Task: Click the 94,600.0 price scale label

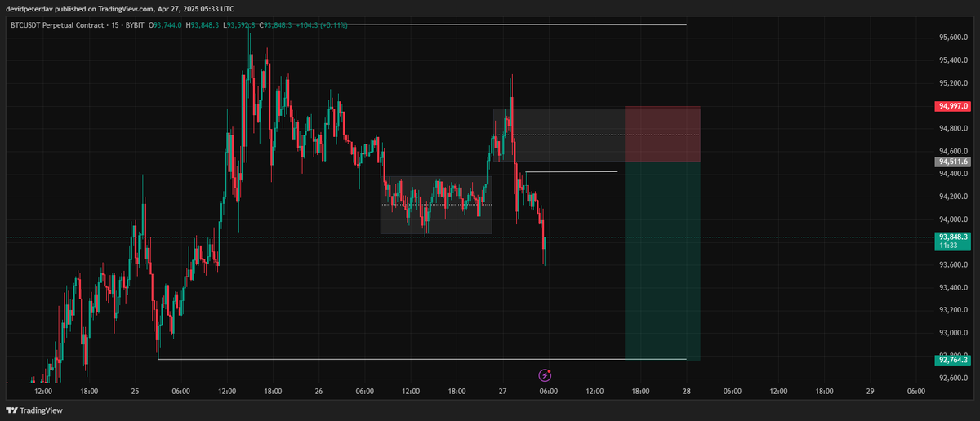Action: click(x=954, y=151)
